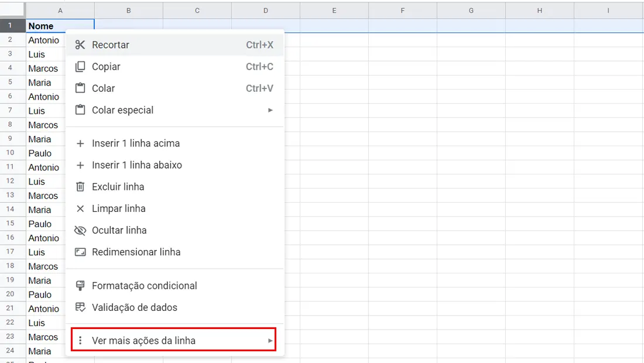Select column F header
644x363 pixels.
pos(403,11)
